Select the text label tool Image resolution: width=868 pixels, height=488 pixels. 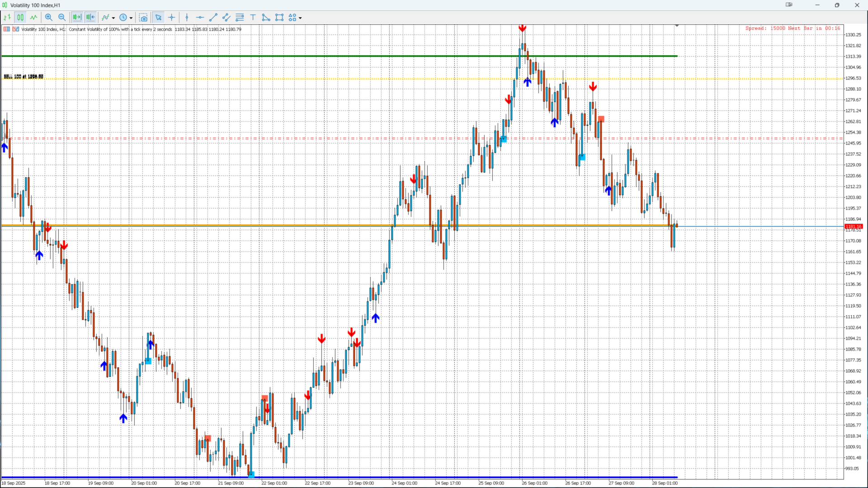coord(253,18)
